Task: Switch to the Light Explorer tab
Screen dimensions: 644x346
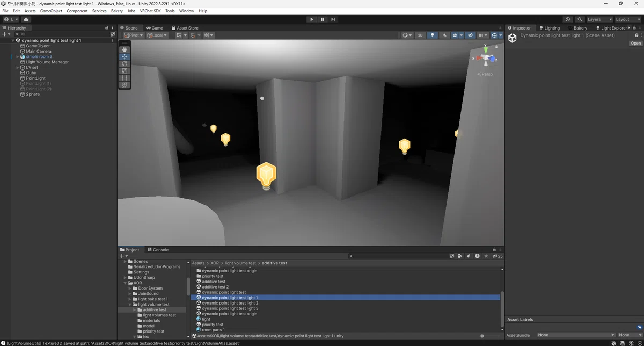Action: [x=611, y=28]
